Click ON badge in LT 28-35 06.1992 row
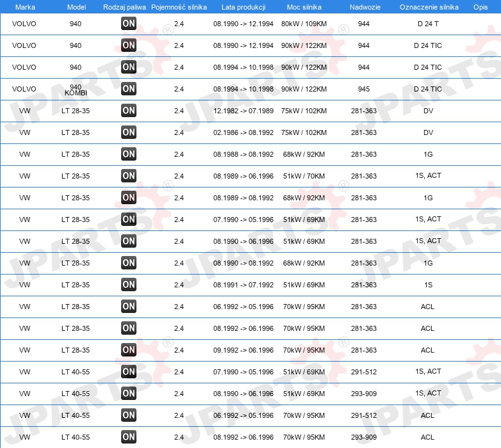This screenshot has height=448, width=501. 129,307
